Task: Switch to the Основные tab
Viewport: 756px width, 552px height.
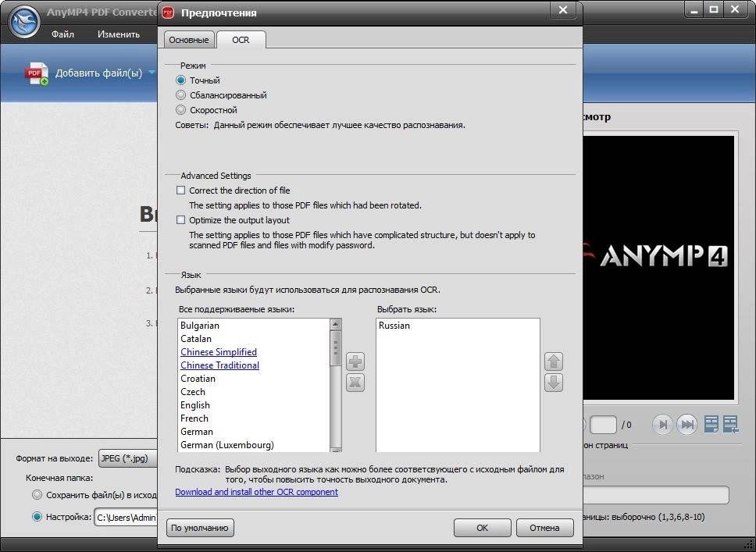Action: pyautogui.click(x=189, y=40)
